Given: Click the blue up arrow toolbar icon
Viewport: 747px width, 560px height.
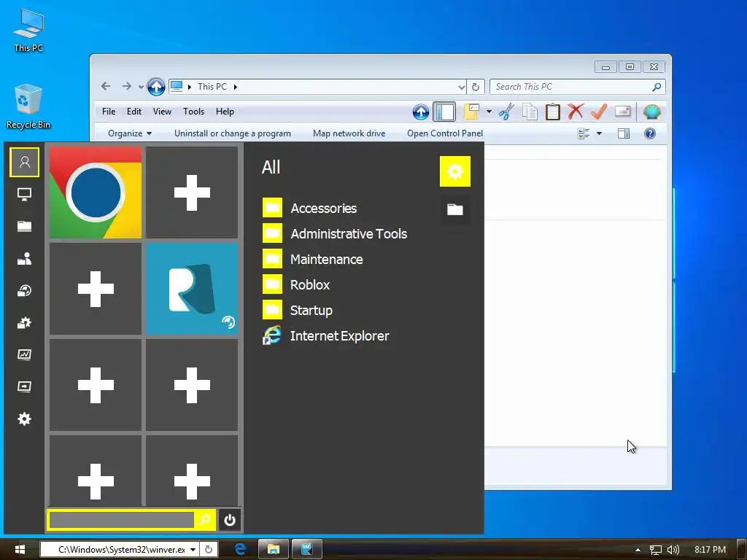Looking at the screenshot, I should (x=421, y=112).
